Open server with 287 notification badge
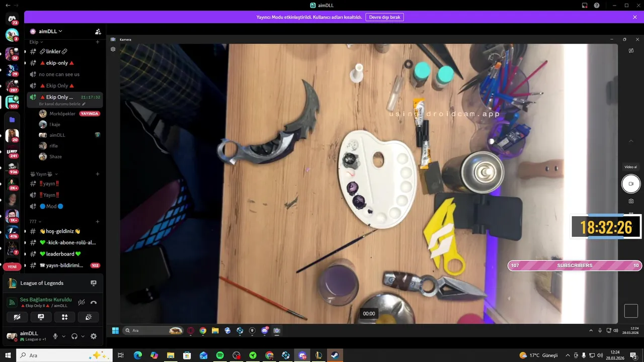This screenshot has width=644, height=362. tap(12, 86)
